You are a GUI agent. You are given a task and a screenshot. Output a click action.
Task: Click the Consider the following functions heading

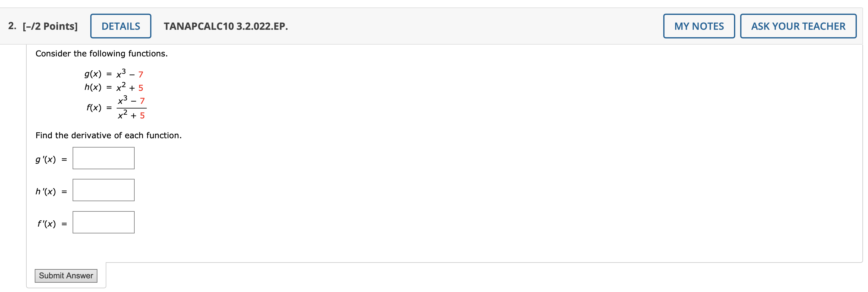101,53
